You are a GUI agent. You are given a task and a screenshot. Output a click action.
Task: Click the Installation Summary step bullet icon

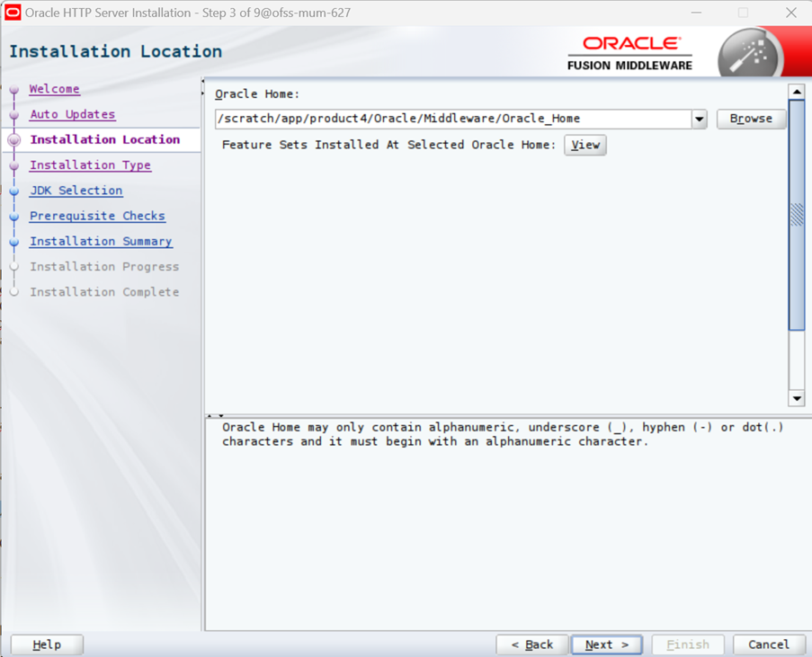[14, 242]
